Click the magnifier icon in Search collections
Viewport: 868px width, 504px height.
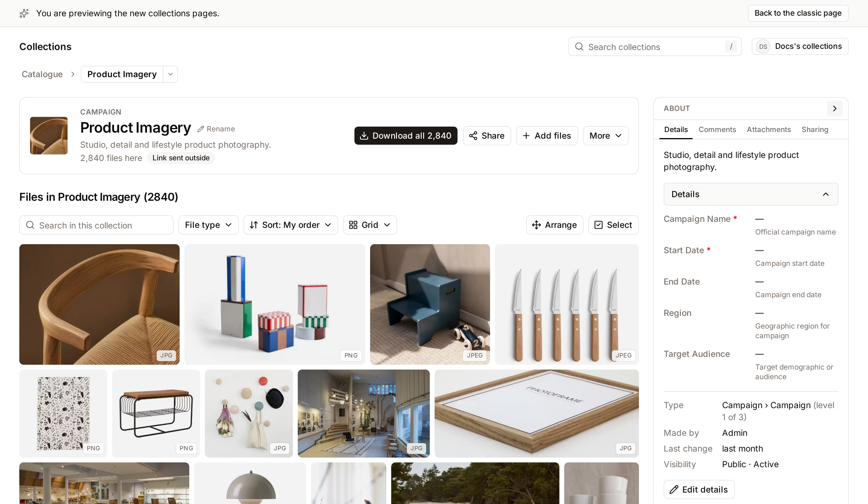[579, 46]
